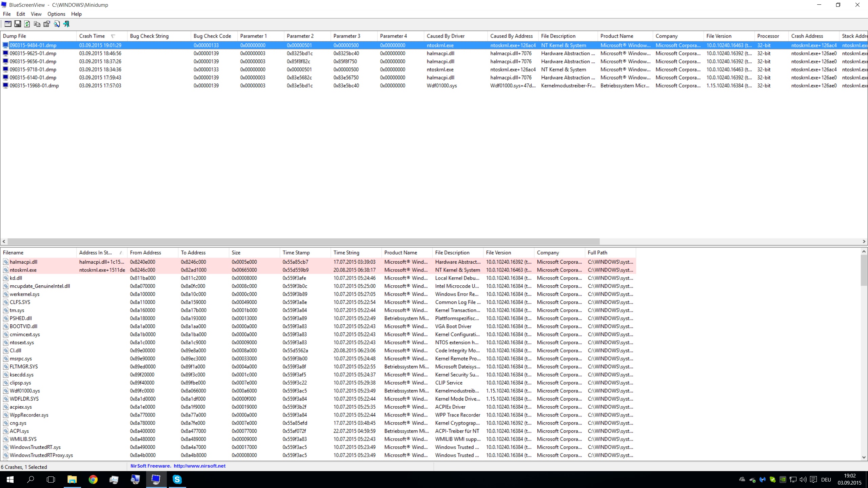Image resolution: width=868 pixels, height=488 pixels.
Task: Click the Advanced Options toolbar icon
Action: click(7, 24)
